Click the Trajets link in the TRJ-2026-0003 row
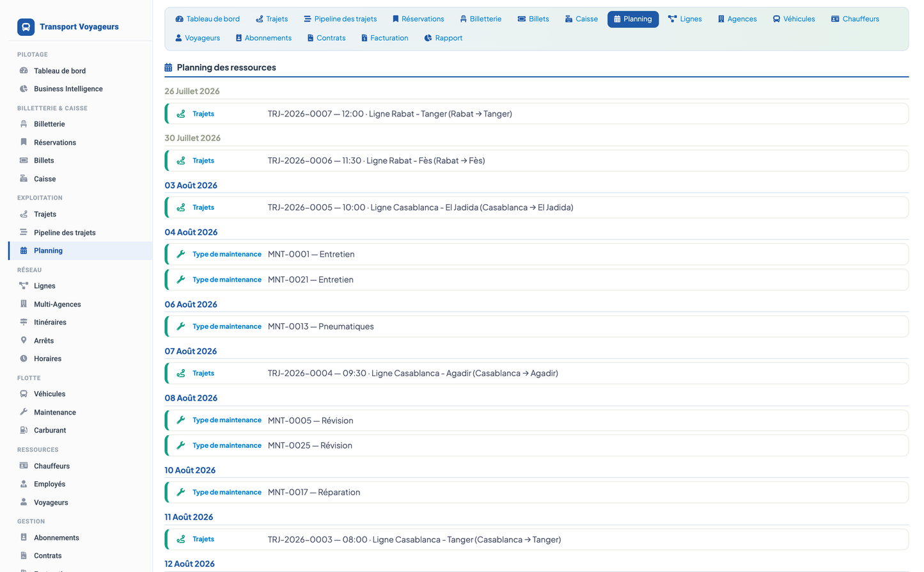Image resolution: width=924 pixels, height=572 pixels. pyautogui.click(x=203, y=539)
